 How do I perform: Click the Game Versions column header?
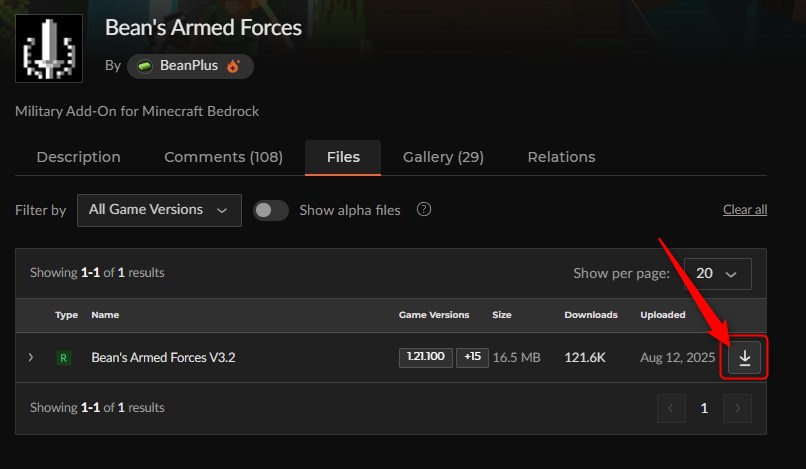tap(434, 315)
